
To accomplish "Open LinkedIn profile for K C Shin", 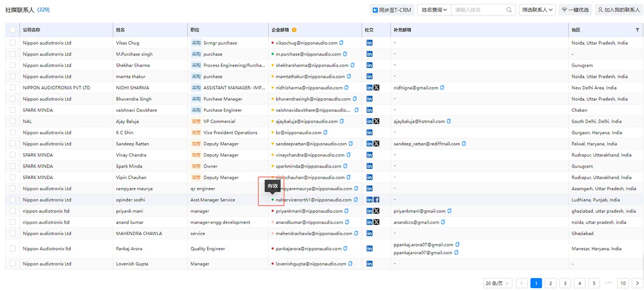I will coord(369,132).
